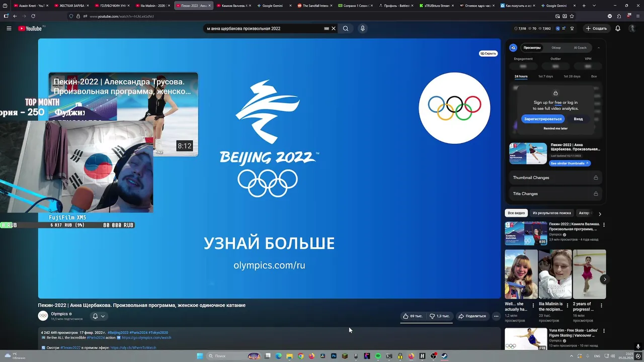Click the Поделиться share button
The image size is (644, 362).
click(472, 316)
